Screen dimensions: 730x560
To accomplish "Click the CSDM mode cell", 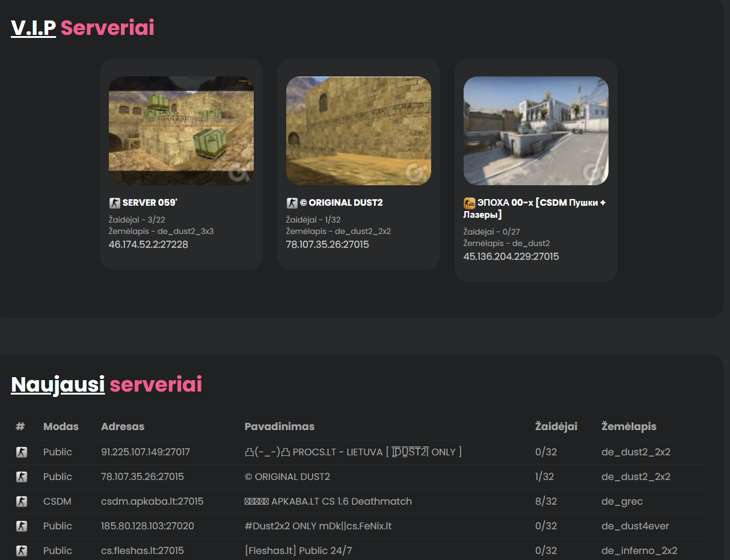I will click(x=57, y=502).
